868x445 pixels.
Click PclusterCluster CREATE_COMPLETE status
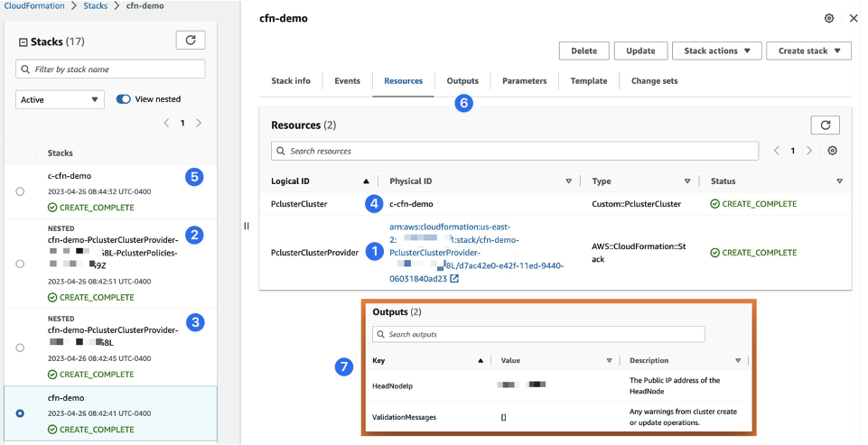pos(753,204)
